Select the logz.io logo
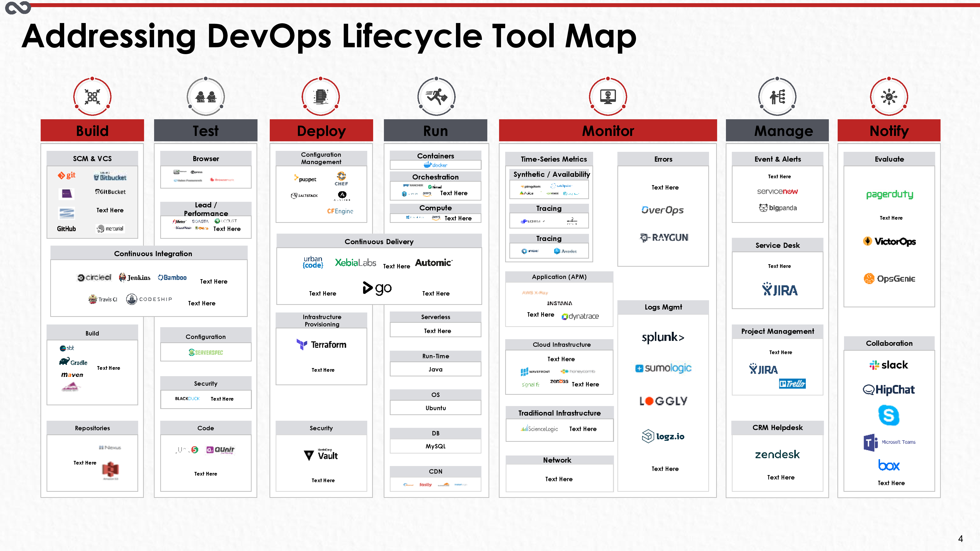 [x=663, y=436]
